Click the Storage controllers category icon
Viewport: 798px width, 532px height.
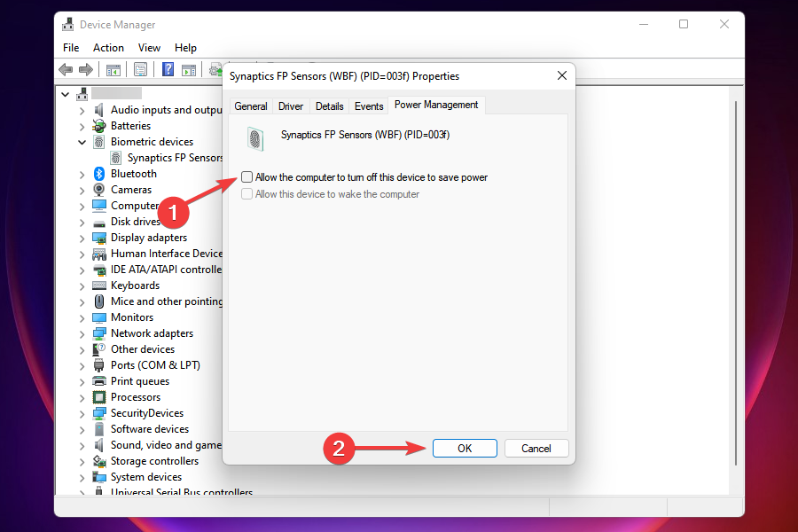point(98,461)
